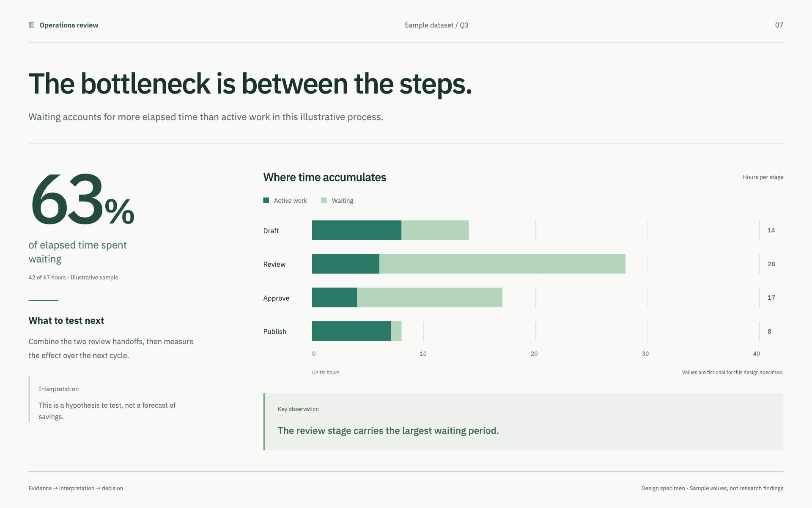
Task: Click the Where time accumulates chart title
Action: (325, 177)
